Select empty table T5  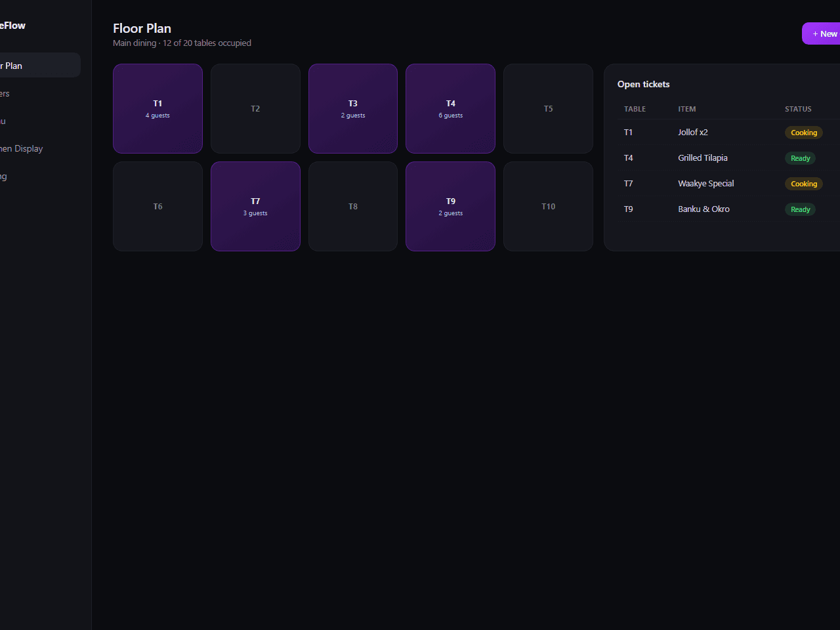tap(548, 108)
